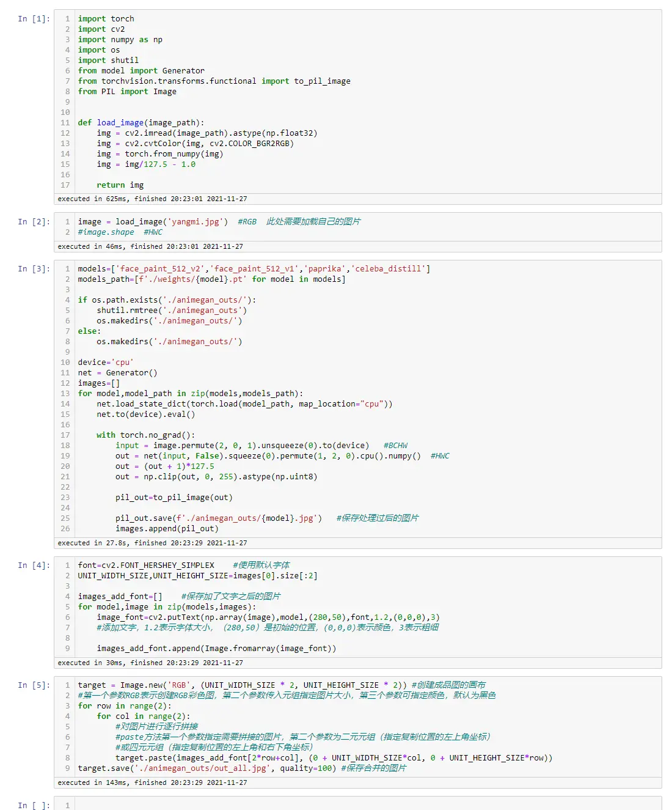Click the In [1] cell prompt

[33, 19]
